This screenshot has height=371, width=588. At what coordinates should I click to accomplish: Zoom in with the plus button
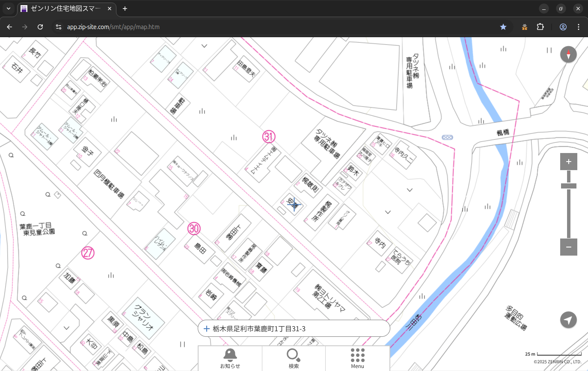[568, 162]
